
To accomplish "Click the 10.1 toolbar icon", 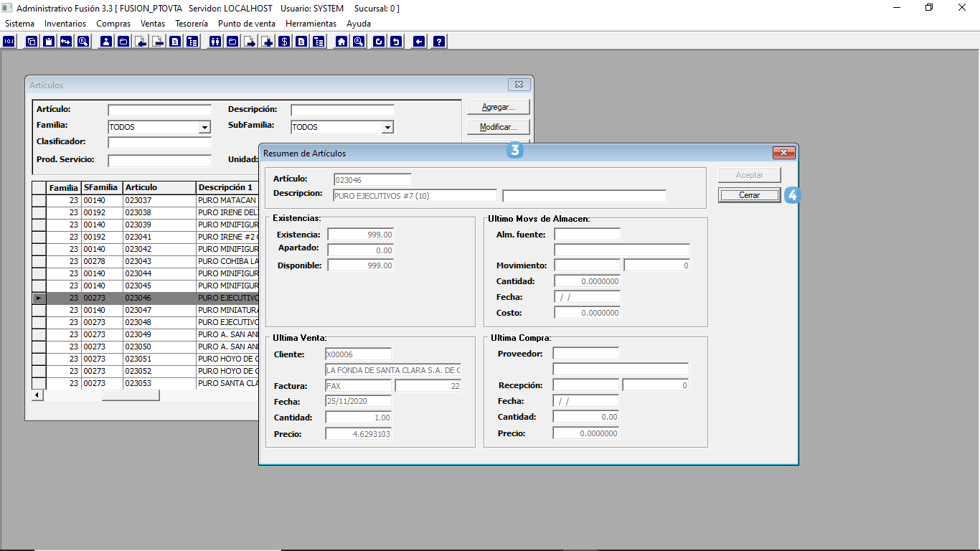I will pos(9,42).
